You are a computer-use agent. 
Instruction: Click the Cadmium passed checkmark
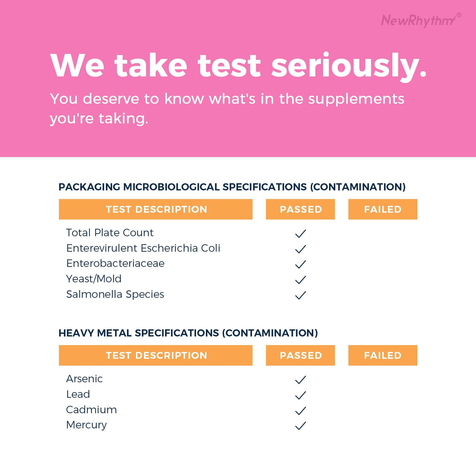tap(300, 411)
